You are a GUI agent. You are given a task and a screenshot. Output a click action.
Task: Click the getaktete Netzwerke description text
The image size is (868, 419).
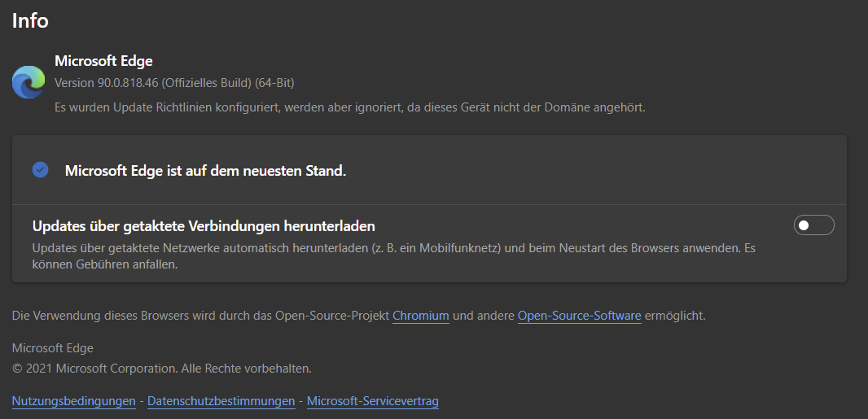(x=393, y=247)
